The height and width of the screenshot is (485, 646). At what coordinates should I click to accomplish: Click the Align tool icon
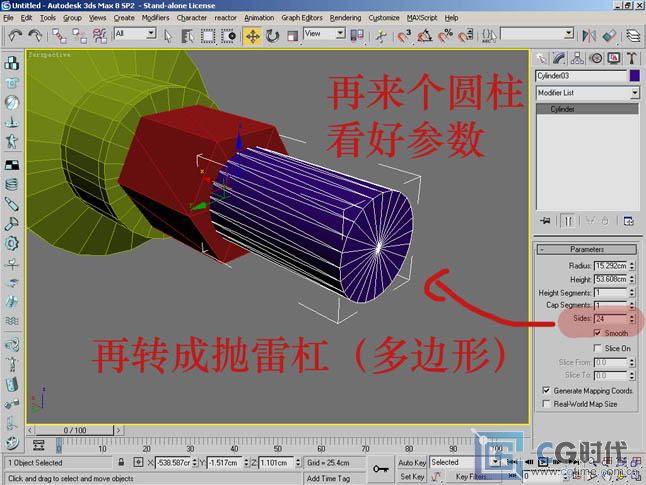coord(609,36)
